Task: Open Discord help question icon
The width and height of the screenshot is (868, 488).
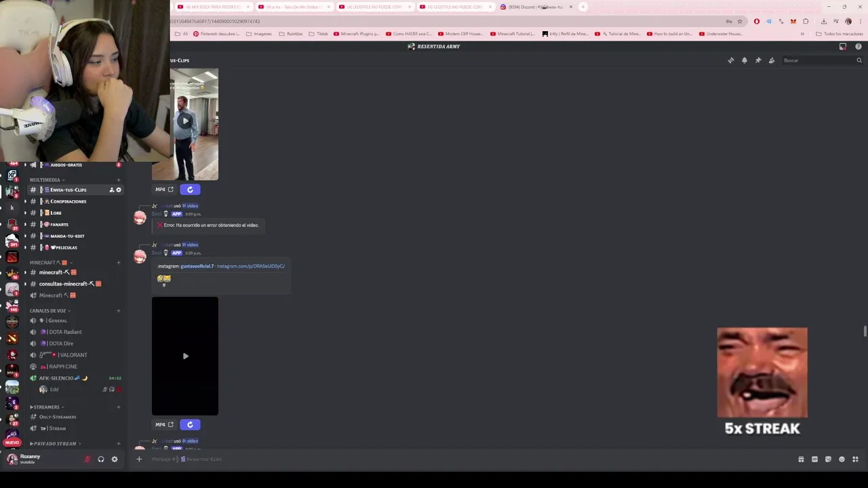Action: click(x=859, y=47)
